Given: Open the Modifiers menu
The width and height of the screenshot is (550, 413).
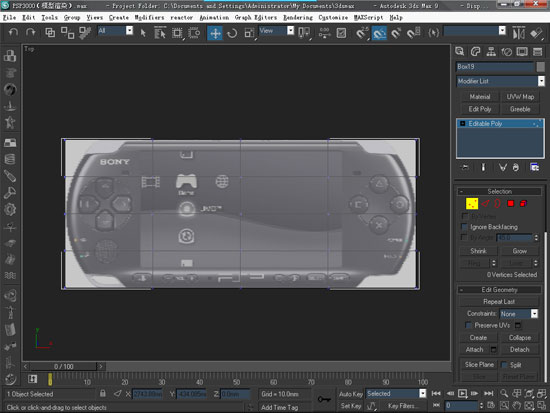Looking at the screenshot, I should click(x=149, y=17).
